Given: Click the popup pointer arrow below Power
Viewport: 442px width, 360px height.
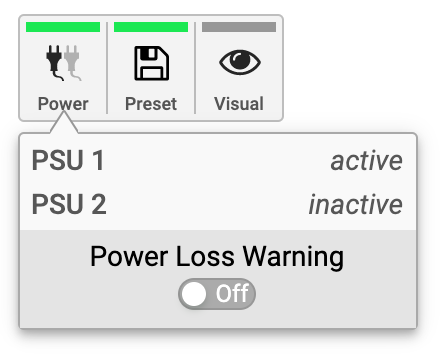Looking at the screenshot, I should coord(64,123).
